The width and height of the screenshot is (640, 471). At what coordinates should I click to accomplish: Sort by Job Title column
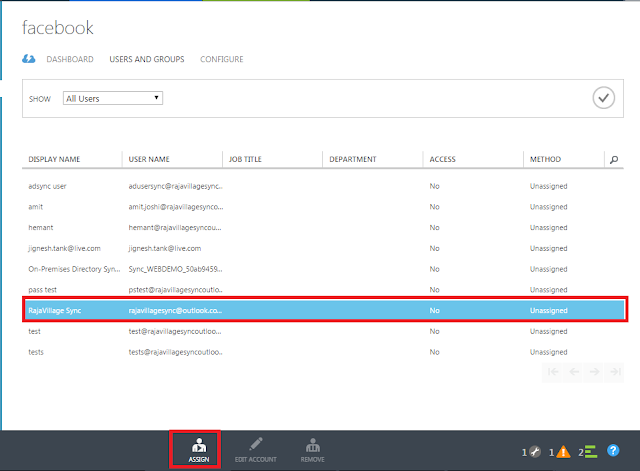click(245, 159)
